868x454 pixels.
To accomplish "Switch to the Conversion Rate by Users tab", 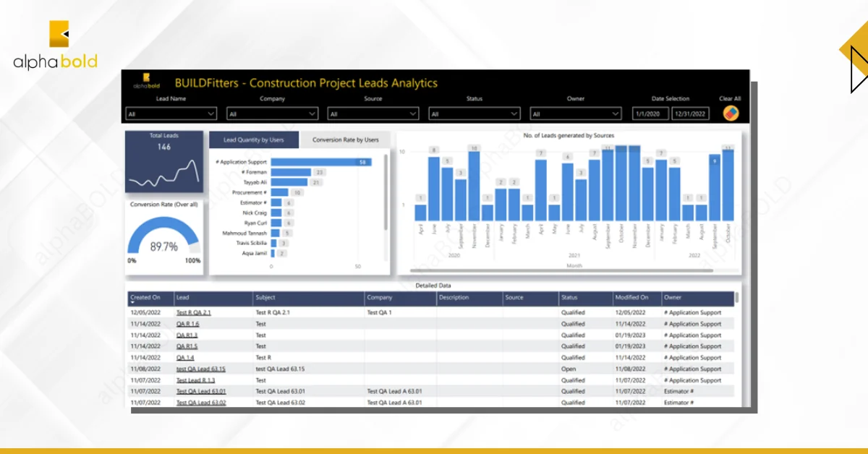I will pos(345,140).
